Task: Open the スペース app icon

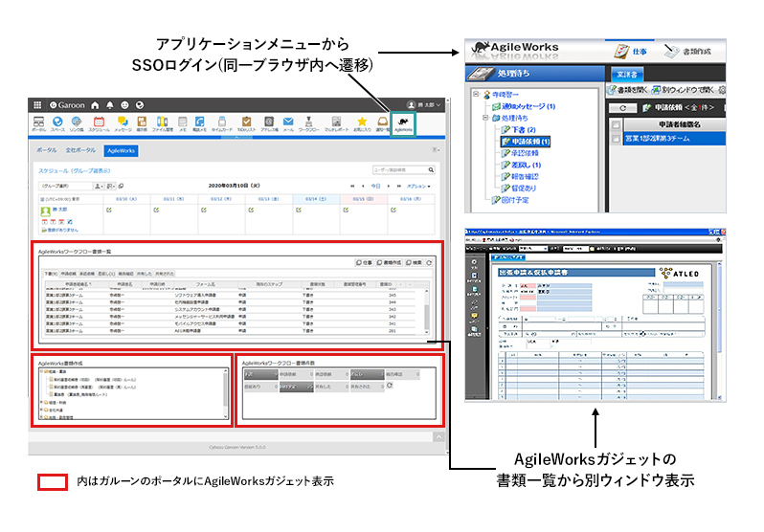Action: click(57, 123)
